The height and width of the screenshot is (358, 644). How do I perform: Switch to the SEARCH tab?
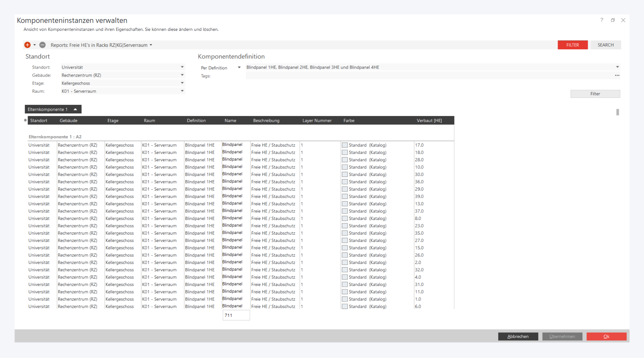[605, 45]
